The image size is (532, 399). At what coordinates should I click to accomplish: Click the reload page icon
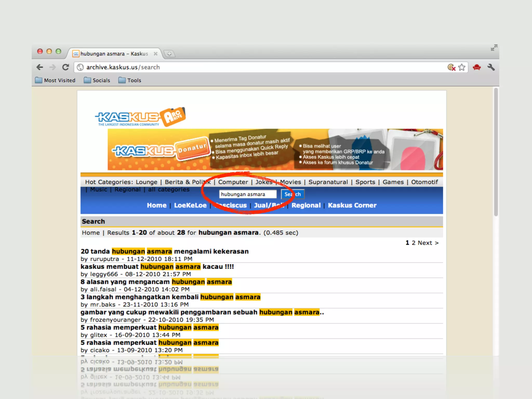[65, 67]
